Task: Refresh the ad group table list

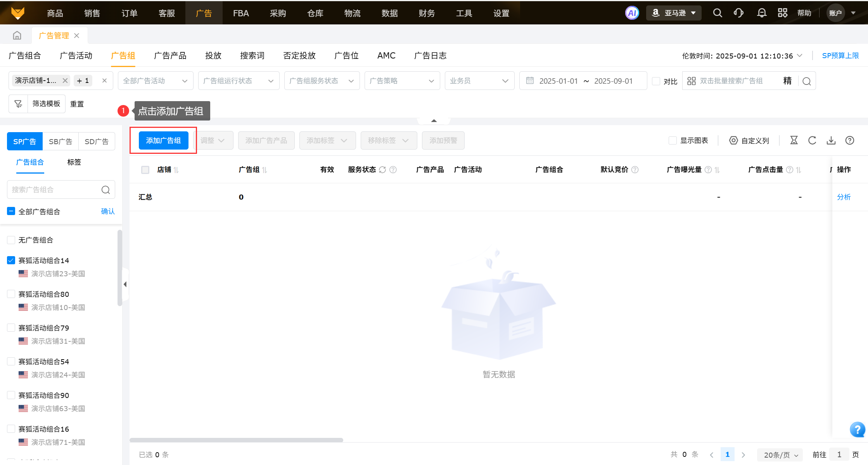Action: click(x=812, y=140)
